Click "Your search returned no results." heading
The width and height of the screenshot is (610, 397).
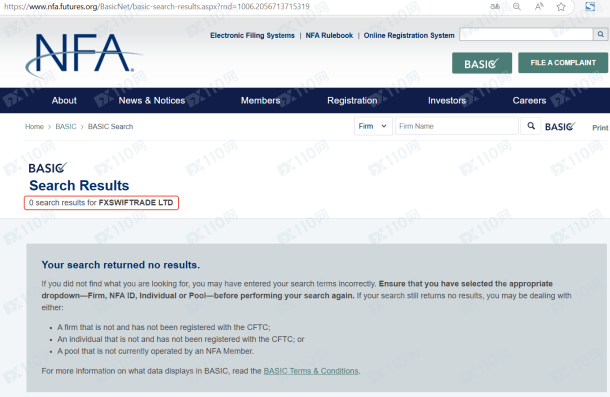coord(121,265)
